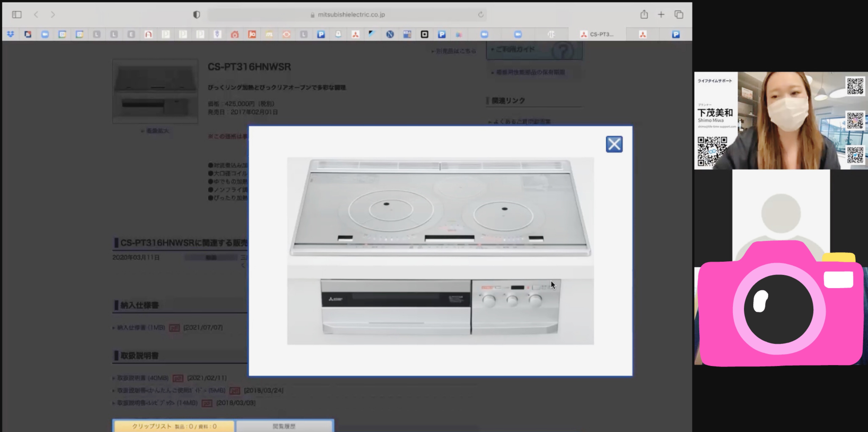Image resolution: width=868 pixels, height=432 pixels.
Task: Select the 2020年03月11日 date entry
Action: point(136,257)
